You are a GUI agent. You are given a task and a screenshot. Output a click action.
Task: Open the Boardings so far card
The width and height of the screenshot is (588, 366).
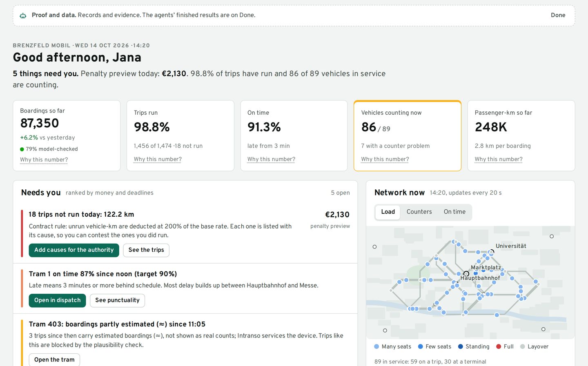[x=67, y=135]
